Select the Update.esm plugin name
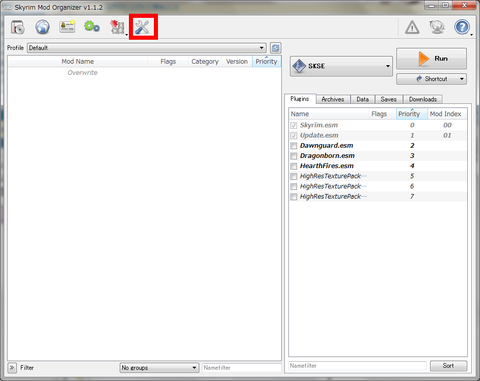Viewport: 480px width, 381px height. point(319,136)
